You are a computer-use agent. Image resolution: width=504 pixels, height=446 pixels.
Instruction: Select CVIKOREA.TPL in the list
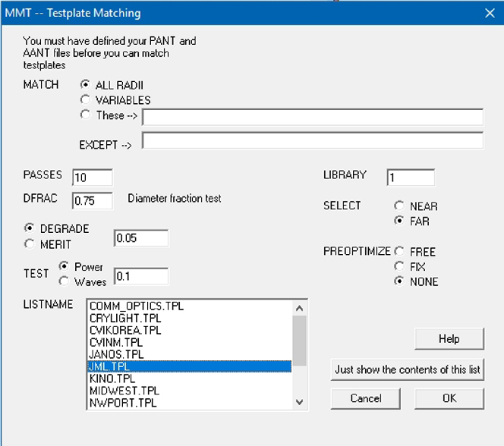190,330
